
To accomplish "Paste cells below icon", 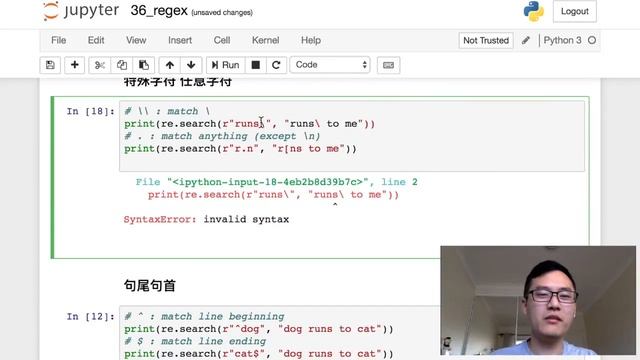I will click(144, 65).
